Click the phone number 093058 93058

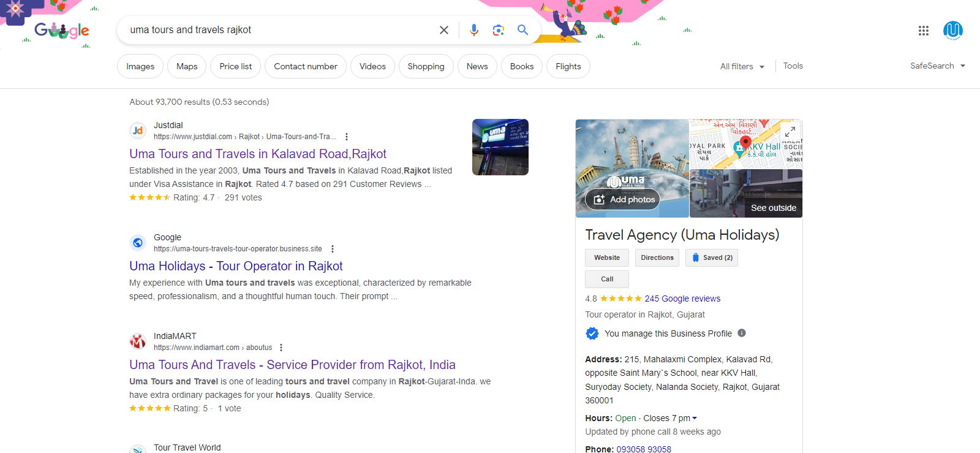pyautogui.click(x=644, y=449)
